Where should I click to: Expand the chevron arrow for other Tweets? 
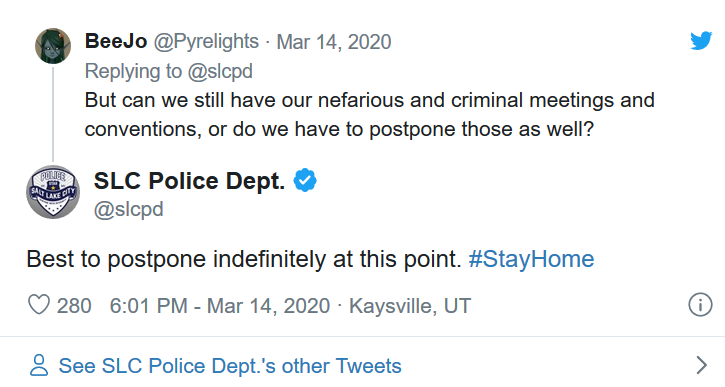click(701, 365)
